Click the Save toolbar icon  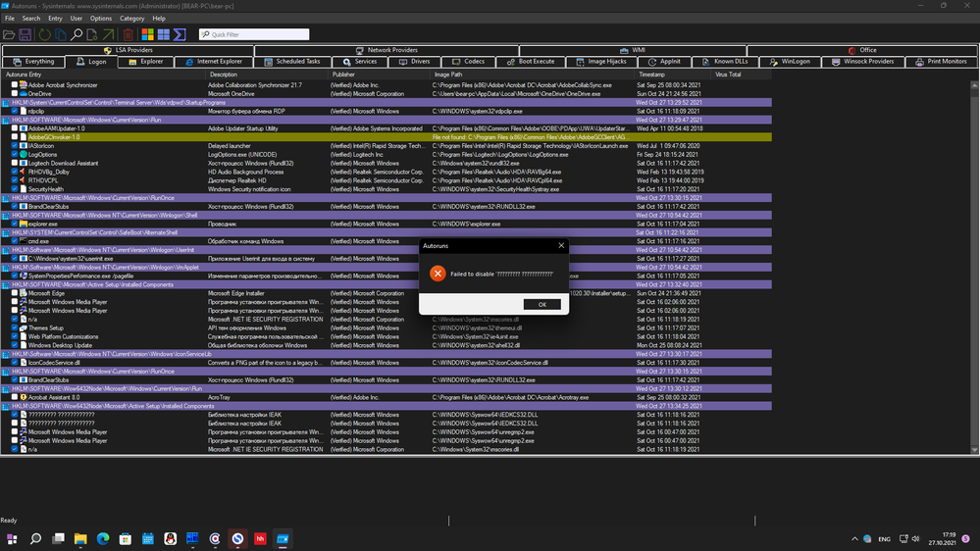click(25, 34)
